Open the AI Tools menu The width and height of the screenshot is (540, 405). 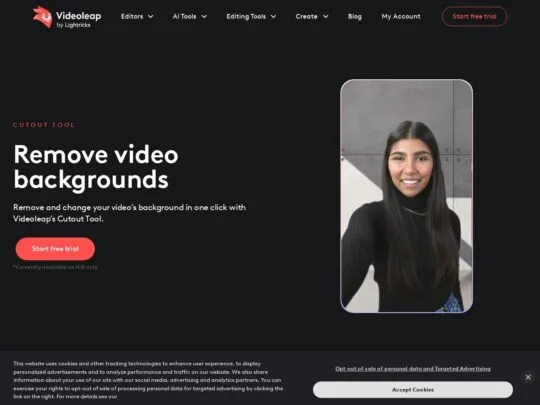click(x=184, y=17)
